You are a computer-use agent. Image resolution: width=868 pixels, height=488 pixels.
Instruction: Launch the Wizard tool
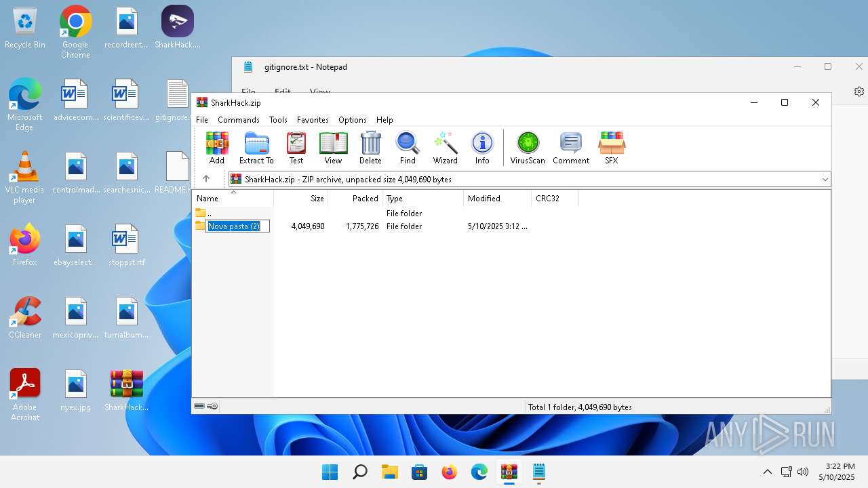(446, 148)
